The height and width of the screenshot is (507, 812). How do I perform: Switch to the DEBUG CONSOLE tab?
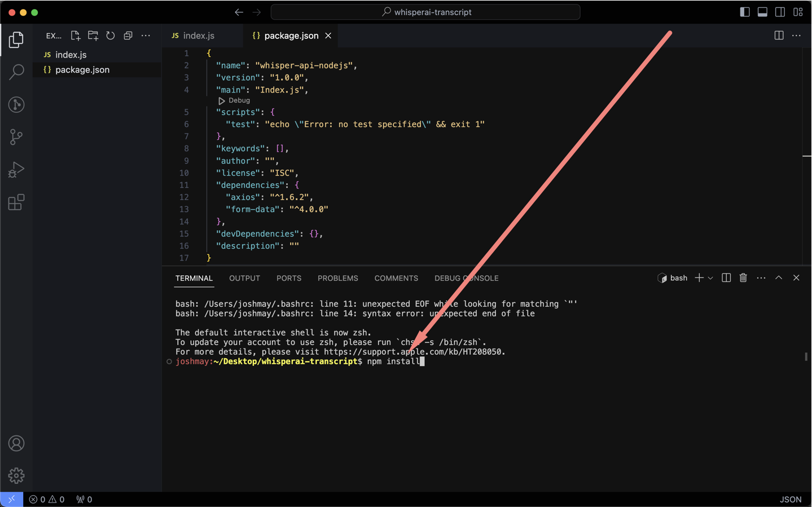pos(467,278)
